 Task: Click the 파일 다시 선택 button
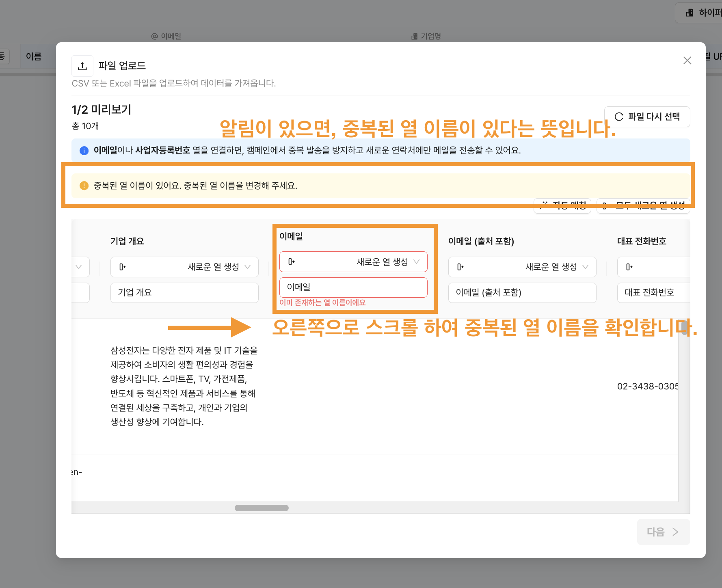[x=647, y=117]
